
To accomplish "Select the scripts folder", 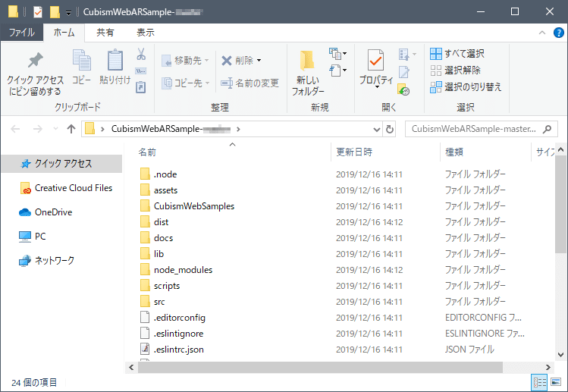I will coord(160,286).
